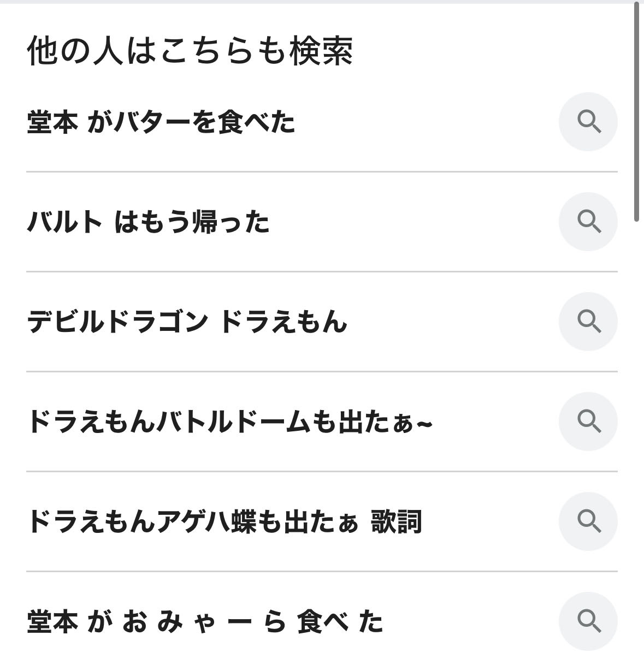Search for ドラえもんバトルドームも出たぁ~
Image resolution: width=644 pixels, height=653 pixels.
[229, 422]
